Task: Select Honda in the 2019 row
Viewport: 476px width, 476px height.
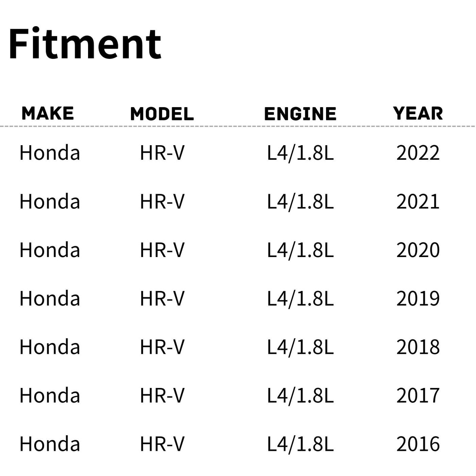Action: [50, 299]
